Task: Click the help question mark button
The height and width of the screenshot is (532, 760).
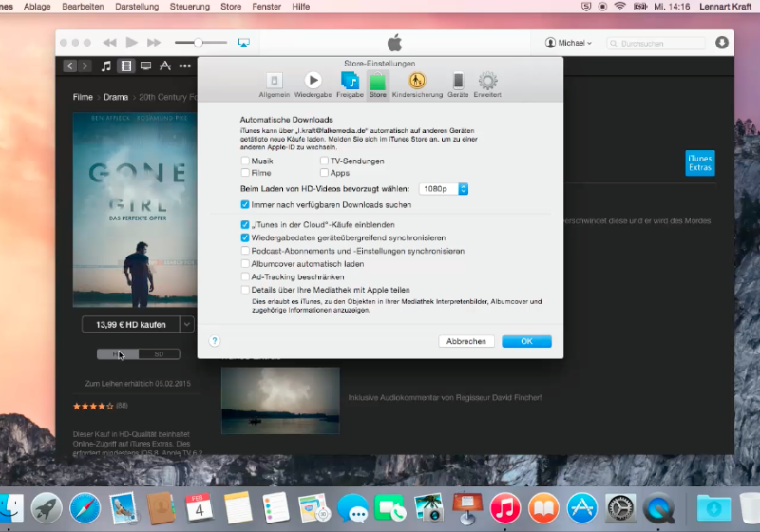Action: 215,340
